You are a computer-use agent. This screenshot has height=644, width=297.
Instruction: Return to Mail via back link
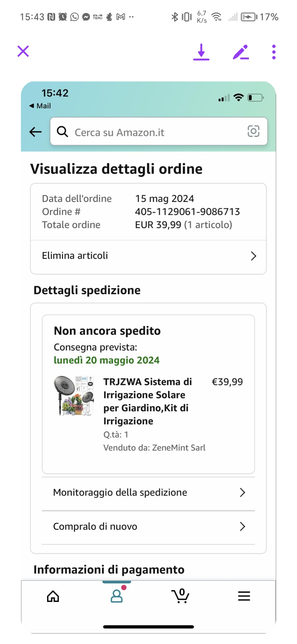(40, 106)
